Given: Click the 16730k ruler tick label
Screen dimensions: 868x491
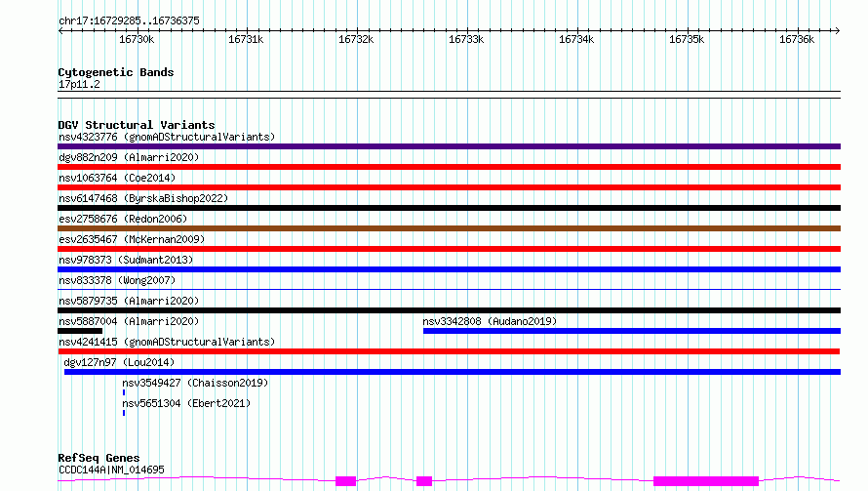Looking at the screenshot, I should point(137,39).
